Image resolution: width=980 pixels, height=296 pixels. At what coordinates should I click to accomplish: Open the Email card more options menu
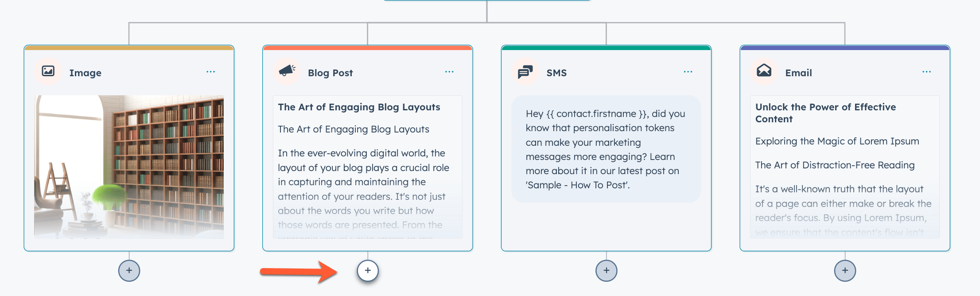pyautogui.click(x=926, y=72)
